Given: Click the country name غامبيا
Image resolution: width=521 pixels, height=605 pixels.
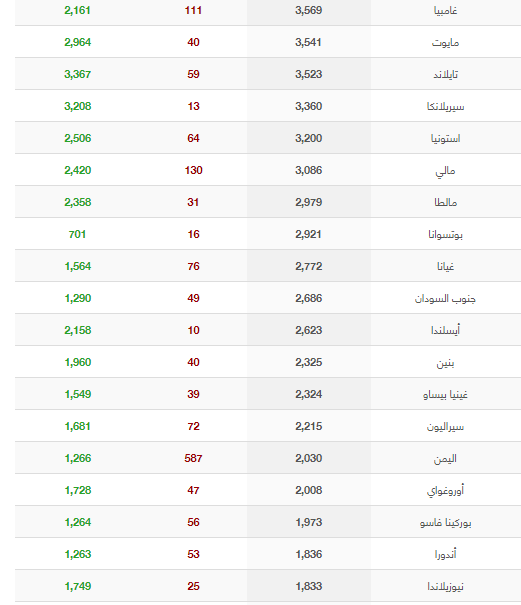Looking at the screenshot, I should [445, 10].
